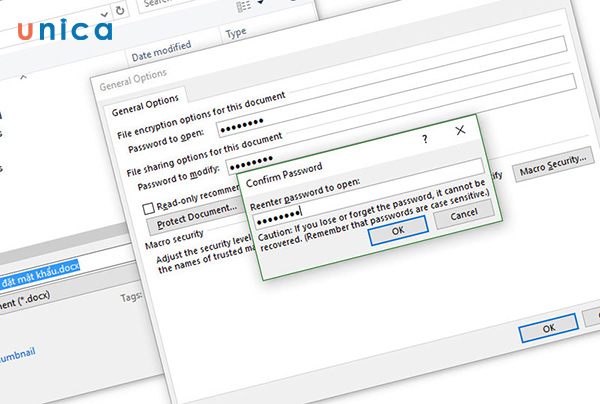Open help via the question mark icon
The height and width of the screenshot is (404, 600).
425,139
